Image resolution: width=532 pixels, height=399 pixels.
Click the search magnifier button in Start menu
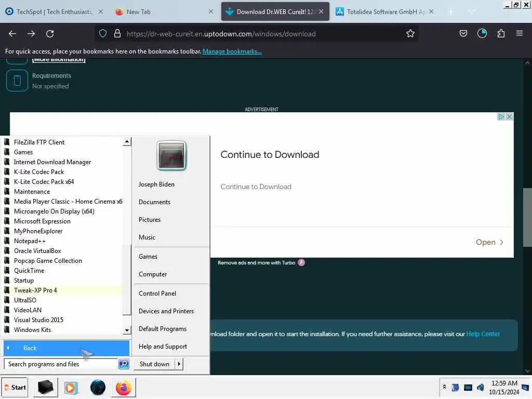[124, 364]
